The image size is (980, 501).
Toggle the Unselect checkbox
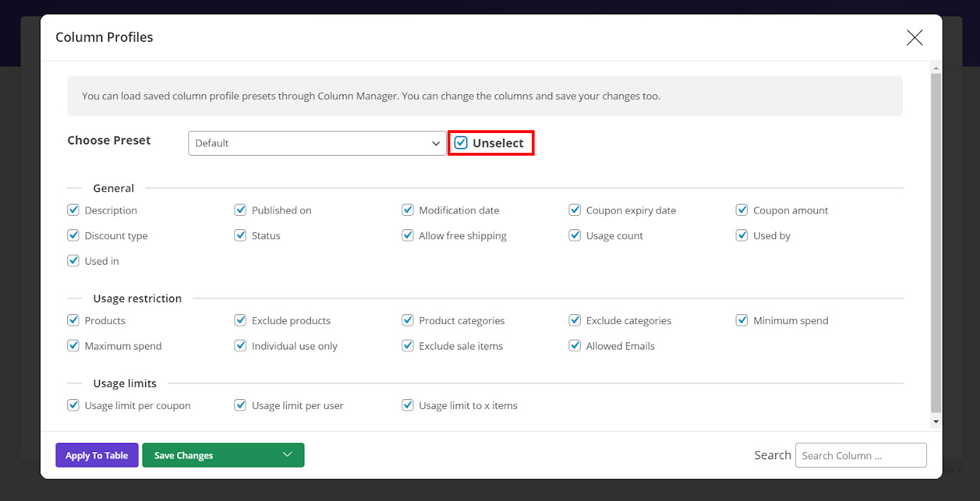click(x=461, y=143)
